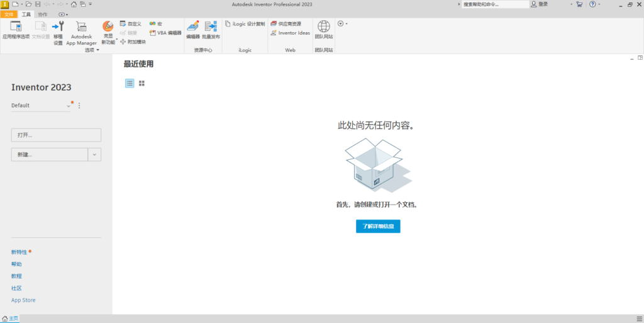This screenshot has height=323, width=644.
Task: Click the help question mark icon
Action: tap(592, 4)
